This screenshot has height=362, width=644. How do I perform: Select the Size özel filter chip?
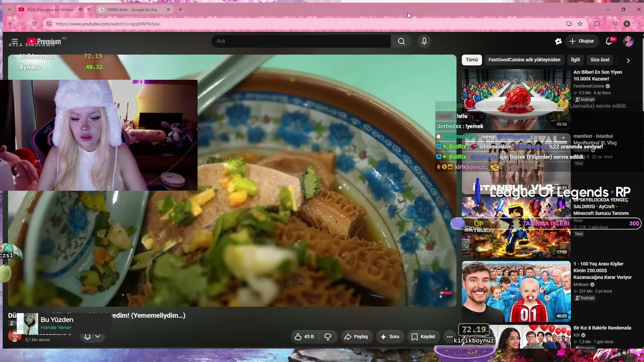pyautogui.click(x=599, y=60)
